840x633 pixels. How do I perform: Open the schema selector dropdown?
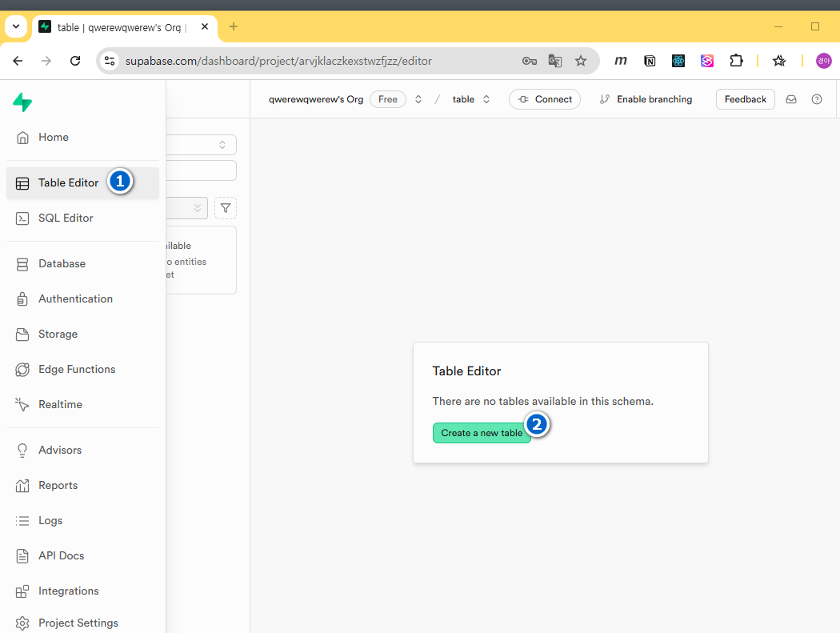[x=202, y=145]
